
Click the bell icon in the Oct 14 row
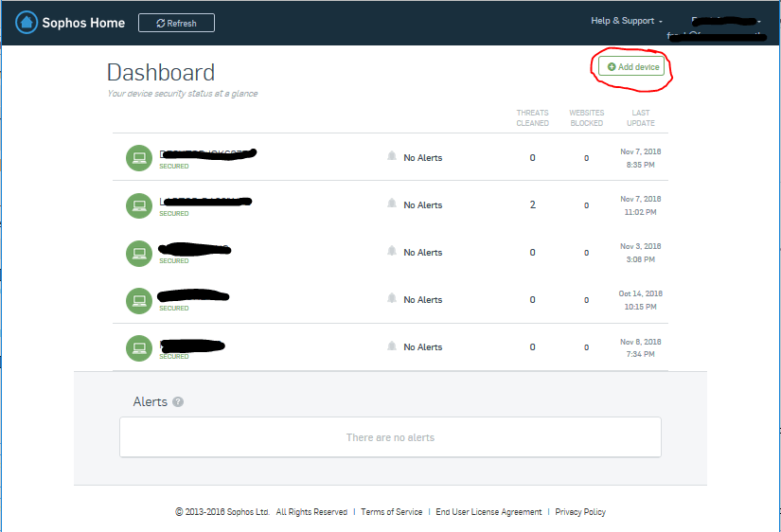point(392,298)
